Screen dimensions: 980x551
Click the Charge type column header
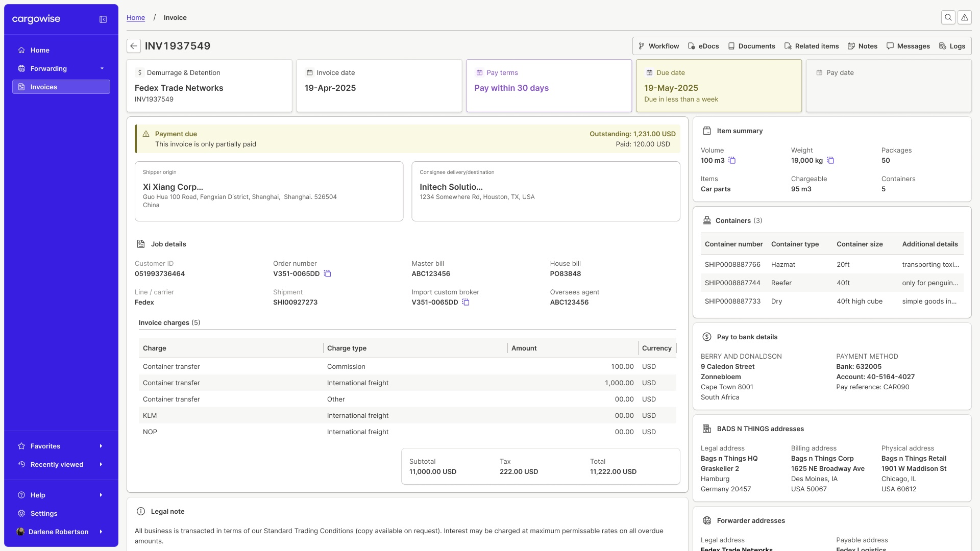[415, 348]
